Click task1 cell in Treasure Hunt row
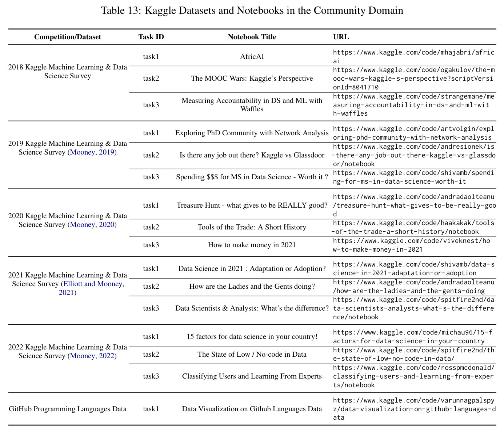The height and width of the screenshot is (432, 504). pos(151,205)
